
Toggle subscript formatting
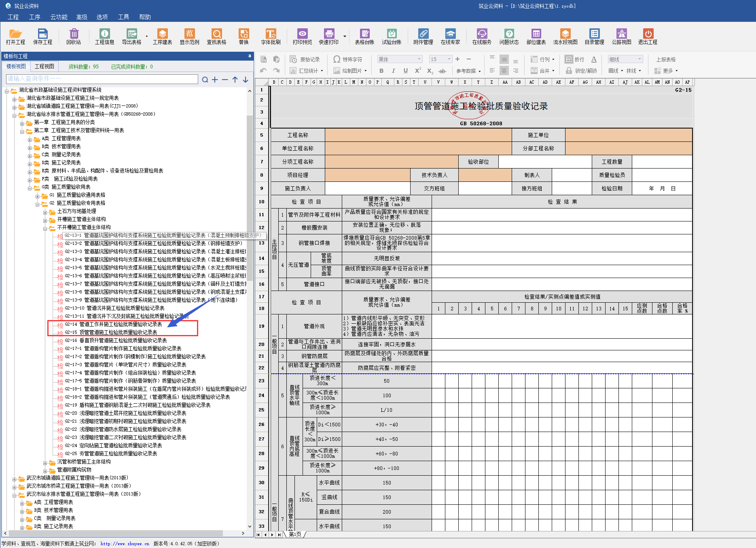click(x=430, y=71)
